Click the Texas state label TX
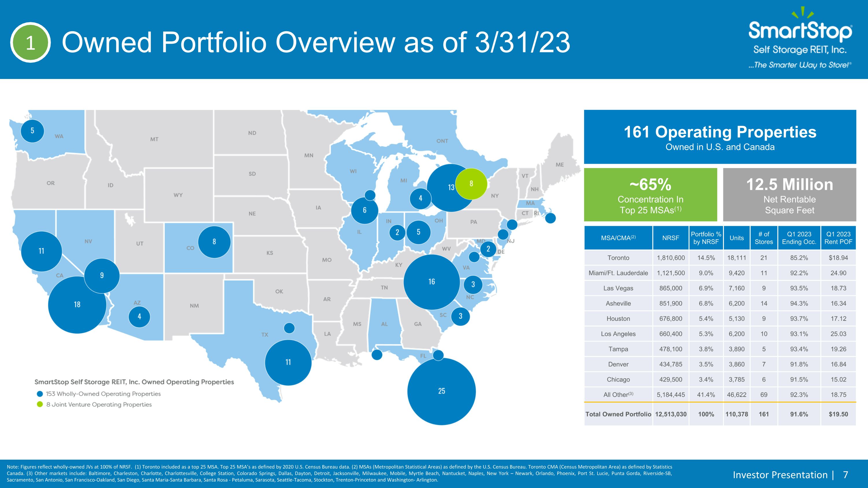 pos(265,335)
